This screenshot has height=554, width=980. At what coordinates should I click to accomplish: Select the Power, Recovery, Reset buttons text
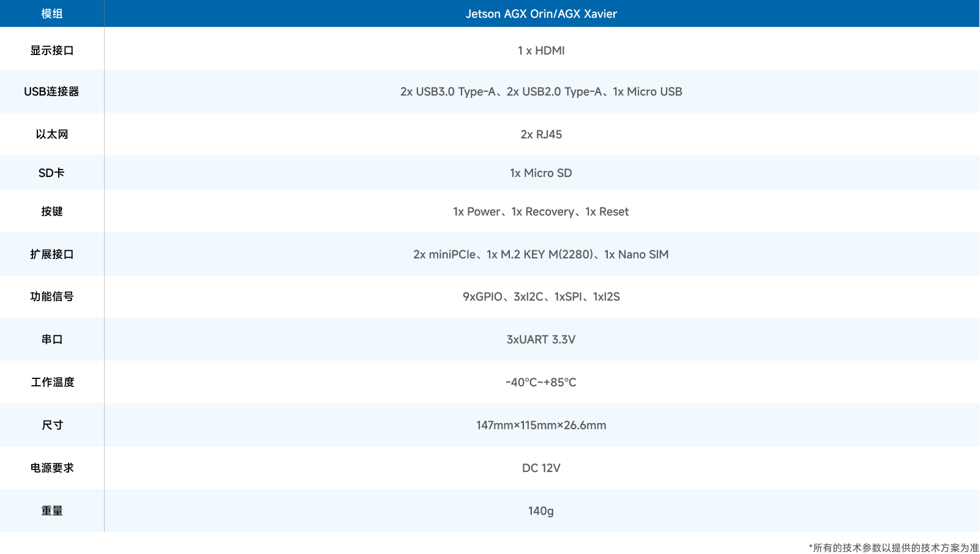click(541, 211)
